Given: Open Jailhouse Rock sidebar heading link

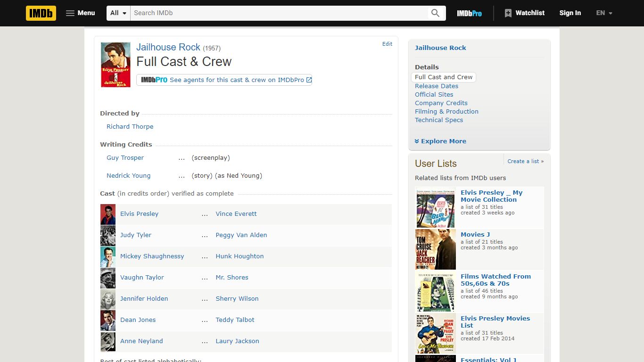Looking at the screenshot, I should [x=440, y=48].
